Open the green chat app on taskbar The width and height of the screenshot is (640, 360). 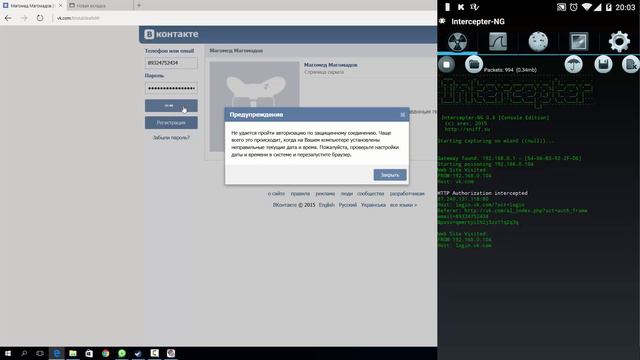point(122,353)
